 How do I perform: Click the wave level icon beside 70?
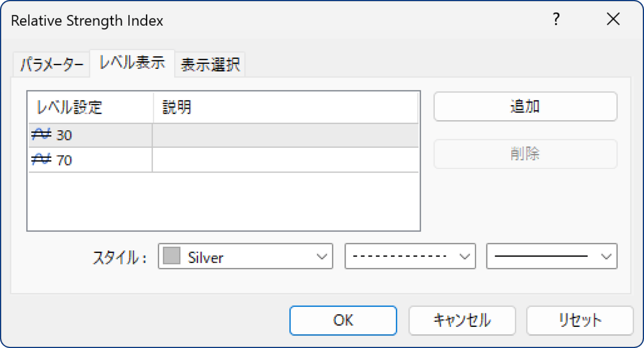click(41, 160)
